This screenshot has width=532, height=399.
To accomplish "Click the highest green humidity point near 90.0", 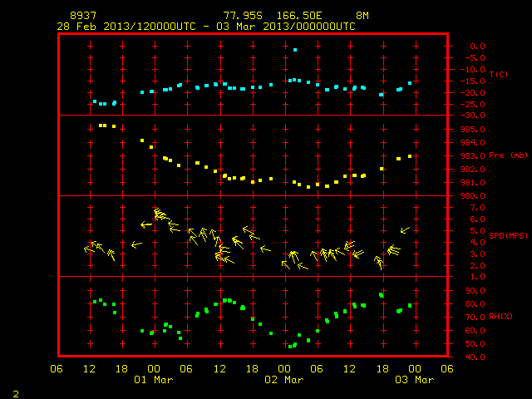I will point(381,295).
